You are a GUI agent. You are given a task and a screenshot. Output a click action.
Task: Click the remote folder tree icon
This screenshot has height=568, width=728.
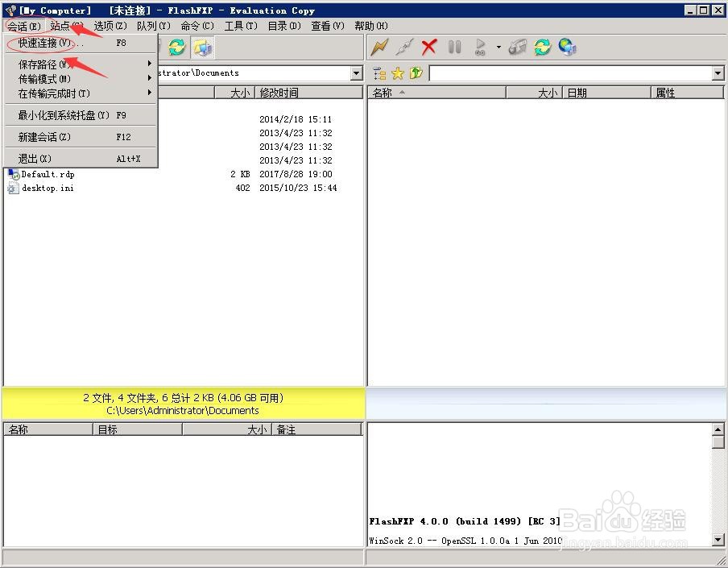[x=379, y=73]
